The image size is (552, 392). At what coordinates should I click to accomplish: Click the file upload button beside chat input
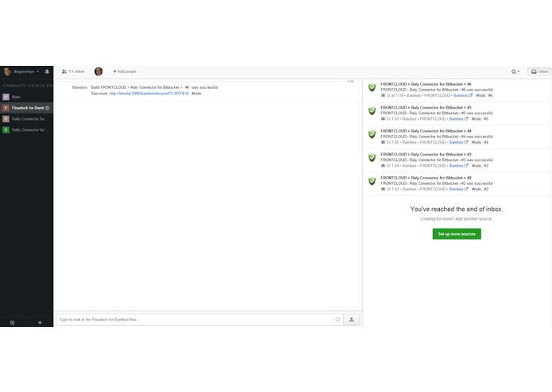click(352, 320)
